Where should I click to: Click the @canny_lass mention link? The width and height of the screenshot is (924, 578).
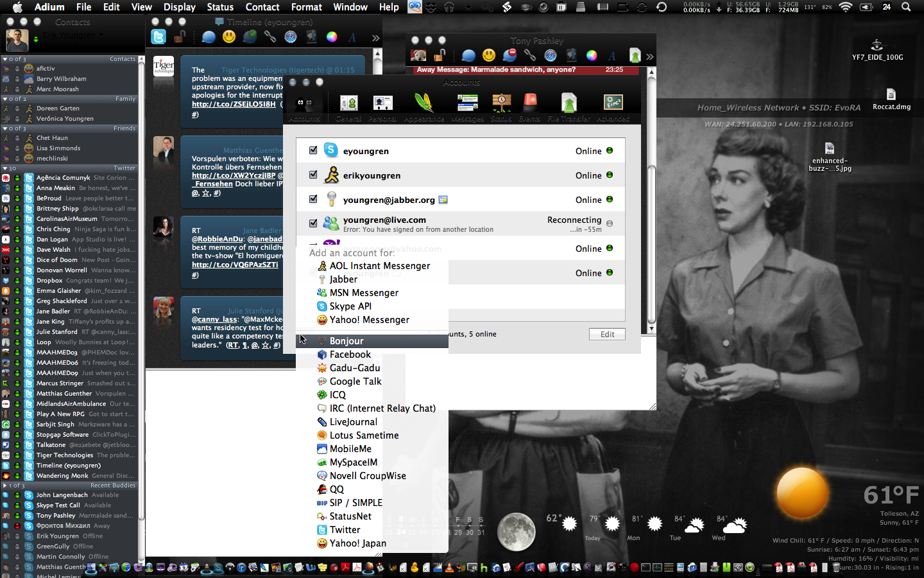point(215,319)
